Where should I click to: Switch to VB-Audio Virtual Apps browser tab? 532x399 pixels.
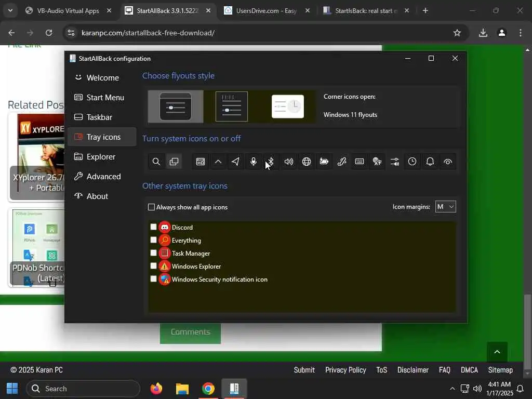pos(68,11)
